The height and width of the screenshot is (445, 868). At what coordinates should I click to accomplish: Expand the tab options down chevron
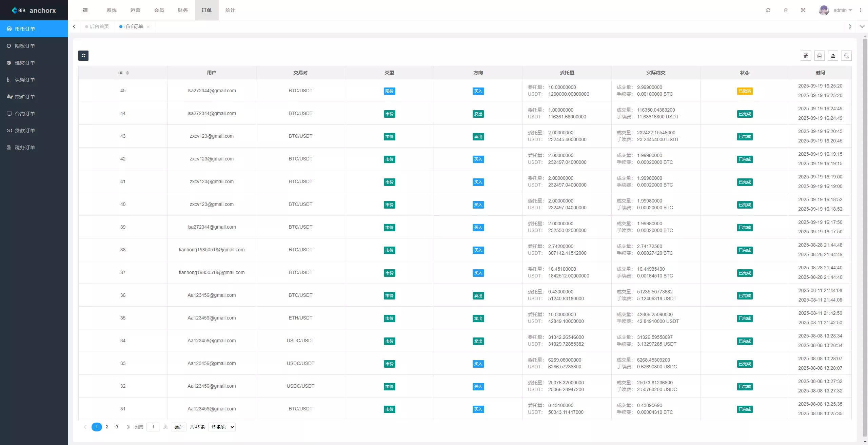click(x=862, y=26)
